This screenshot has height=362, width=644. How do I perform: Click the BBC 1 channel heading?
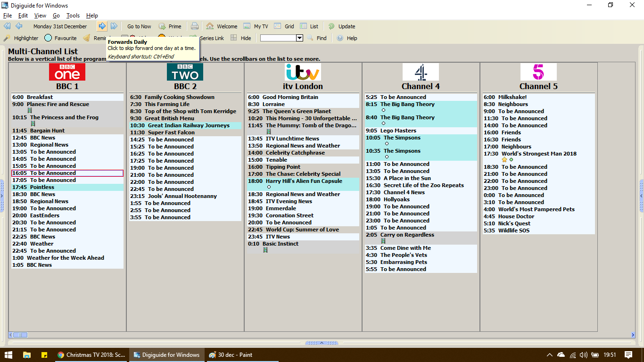tap(67, 86)
